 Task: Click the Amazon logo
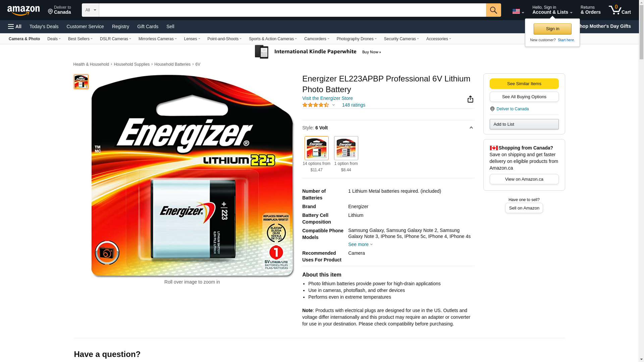(x=23, y=10)
